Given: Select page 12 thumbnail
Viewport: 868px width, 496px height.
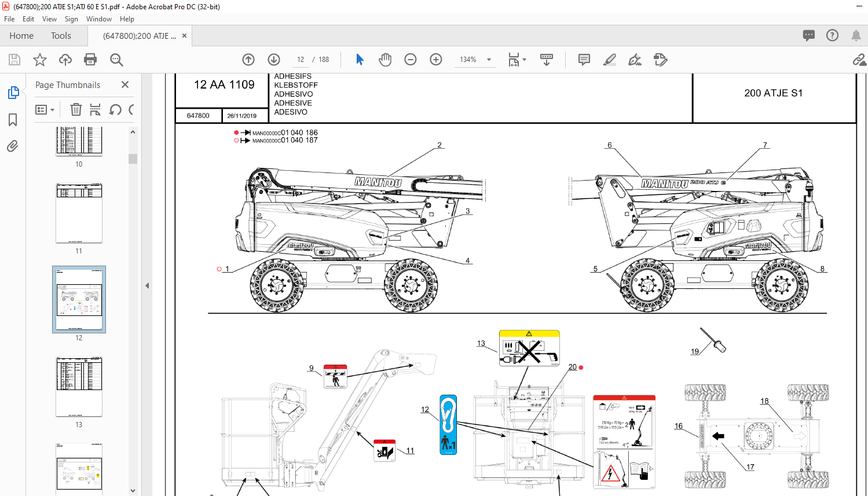Looking at the screenshot, I should [79, 299].
